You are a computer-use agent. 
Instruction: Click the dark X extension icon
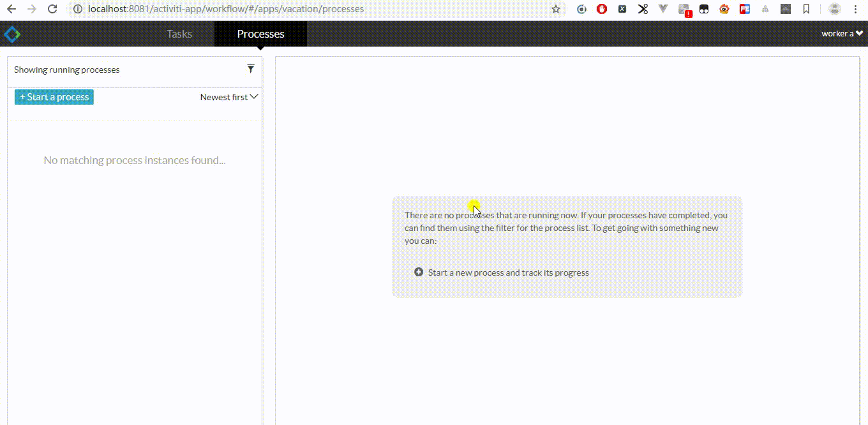[622, 10]
